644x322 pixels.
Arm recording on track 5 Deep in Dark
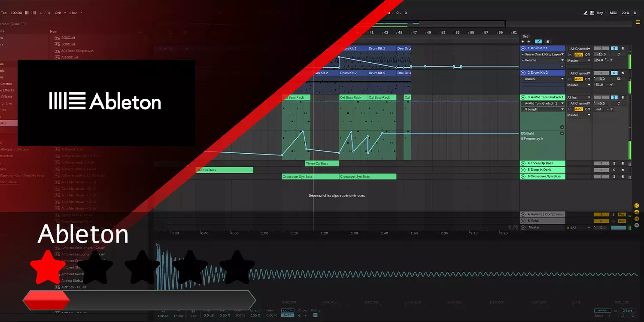point(623,170)
